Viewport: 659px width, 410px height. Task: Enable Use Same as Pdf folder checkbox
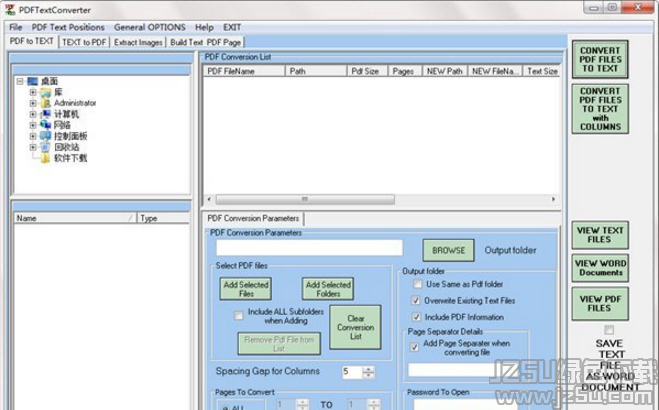(417, 284)
